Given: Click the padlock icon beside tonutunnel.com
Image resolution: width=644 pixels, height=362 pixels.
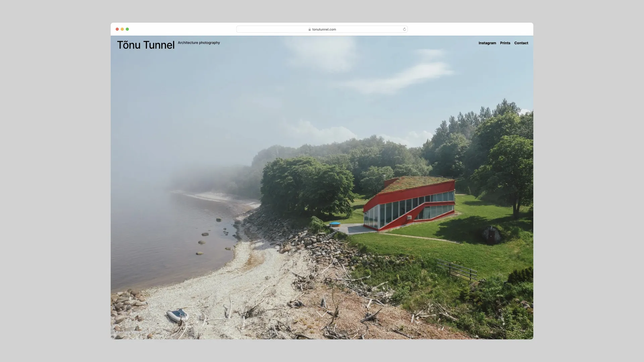Looking at the screenshot, I should tap(310, 29).
